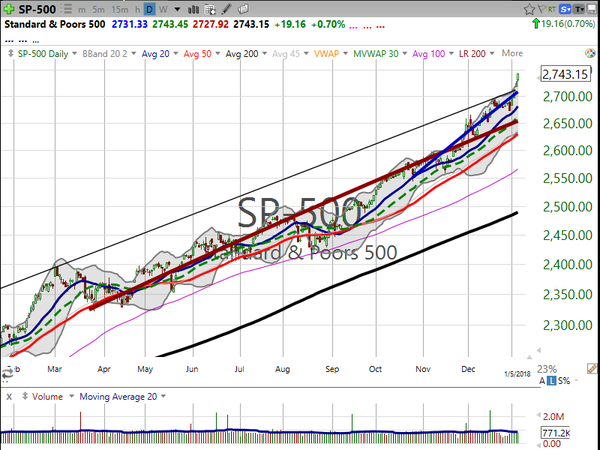Click the pencil edit icon beside 23%

click(592, 369)
